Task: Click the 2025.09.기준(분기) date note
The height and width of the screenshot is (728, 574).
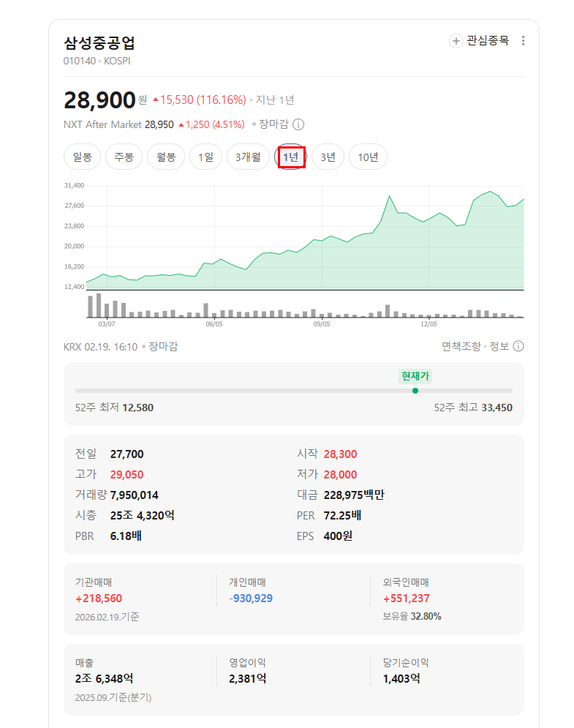Action: pyautogui.click(x=113, y=697)
